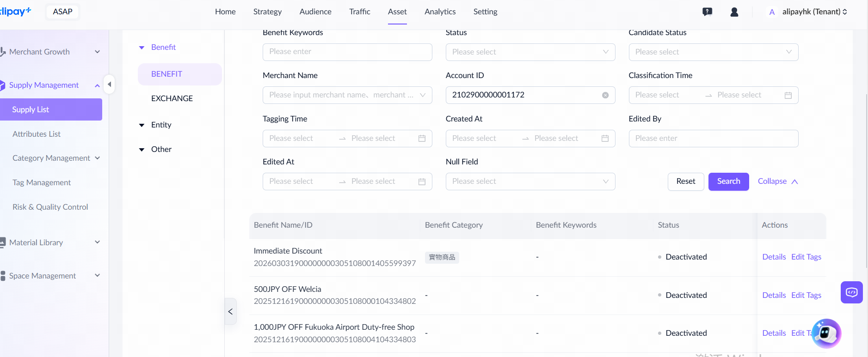Click the user profile icon
Screen dimensions: 868x357
click(734, 12)
